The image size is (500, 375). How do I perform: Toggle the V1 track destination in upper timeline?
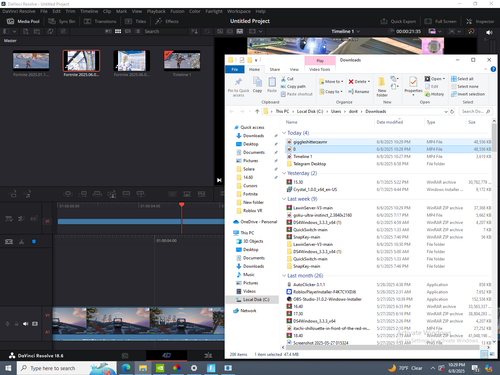47,221
